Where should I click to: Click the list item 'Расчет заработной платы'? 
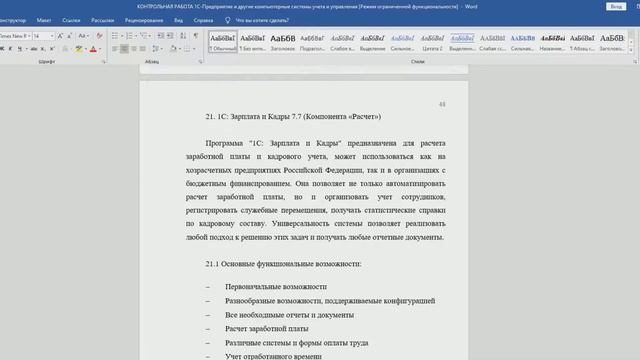(267, 329)
